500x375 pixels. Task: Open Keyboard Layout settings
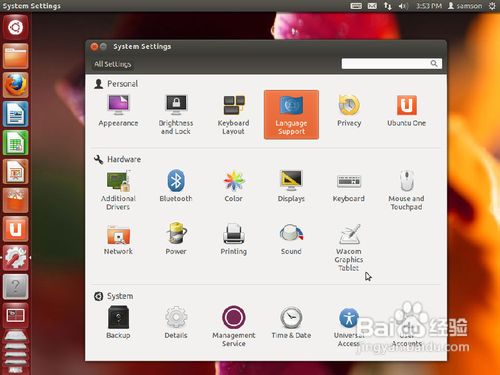click(233, 115)
